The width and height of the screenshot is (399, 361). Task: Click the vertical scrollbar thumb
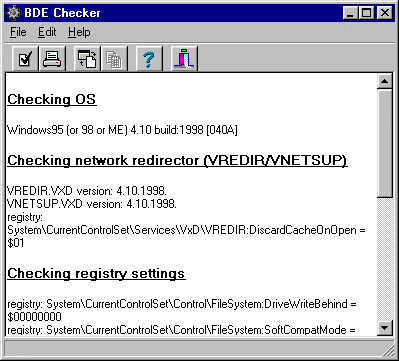click(x=385, y=143)
